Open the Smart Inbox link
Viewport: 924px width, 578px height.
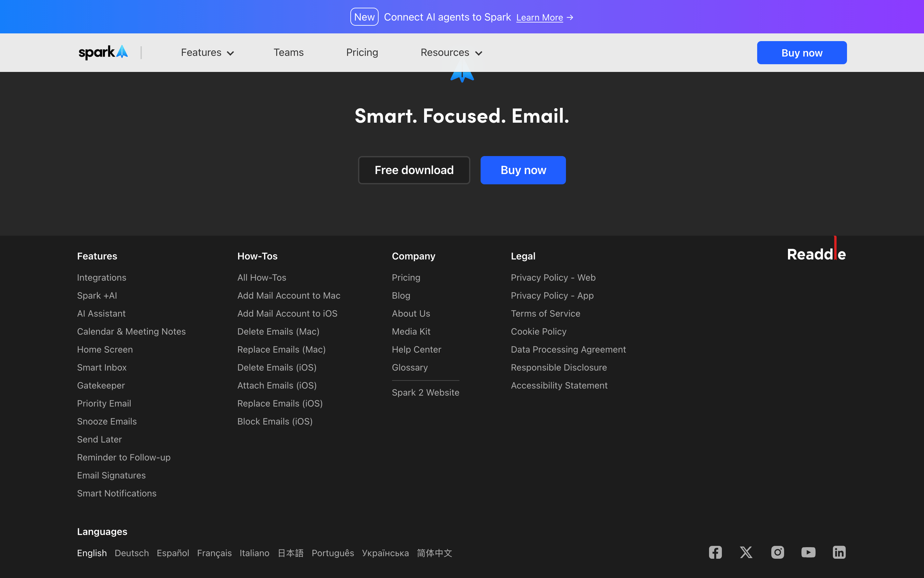(x=102, y=367)
